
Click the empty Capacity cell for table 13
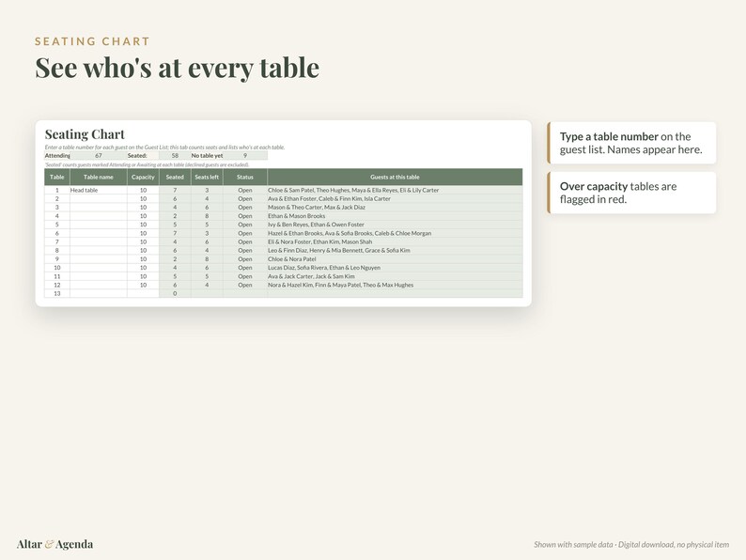143,293
